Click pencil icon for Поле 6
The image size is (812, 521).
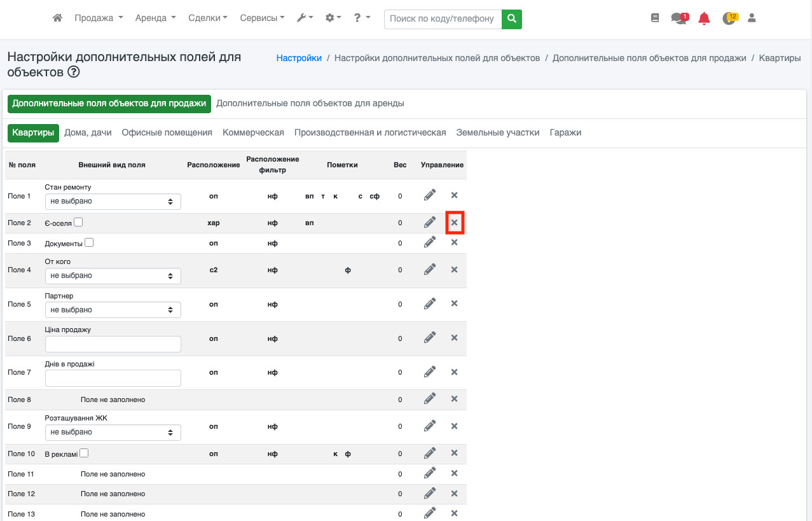[x=430, y=338]
